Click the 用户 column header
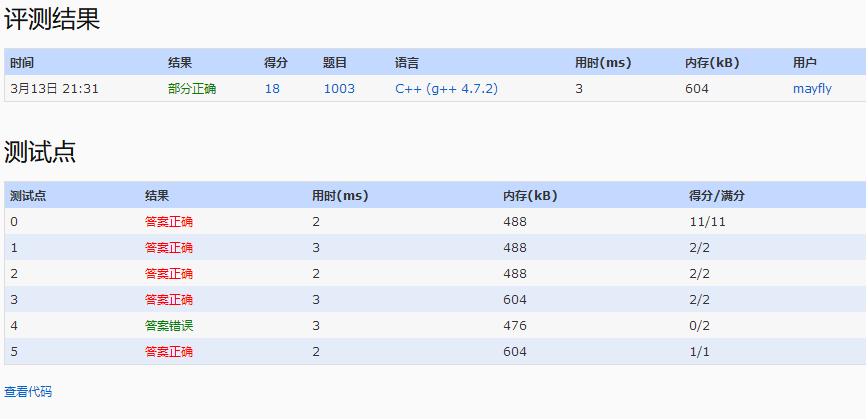Viewport: 866px width, 419px height. pos(805,62)
